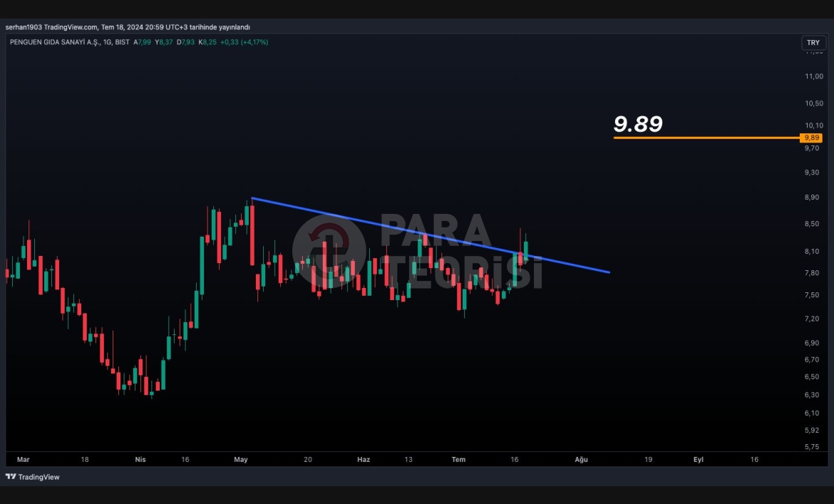The image size is (834, 504).
Task: Click the Mar date axis label
Action: (23, 459)
